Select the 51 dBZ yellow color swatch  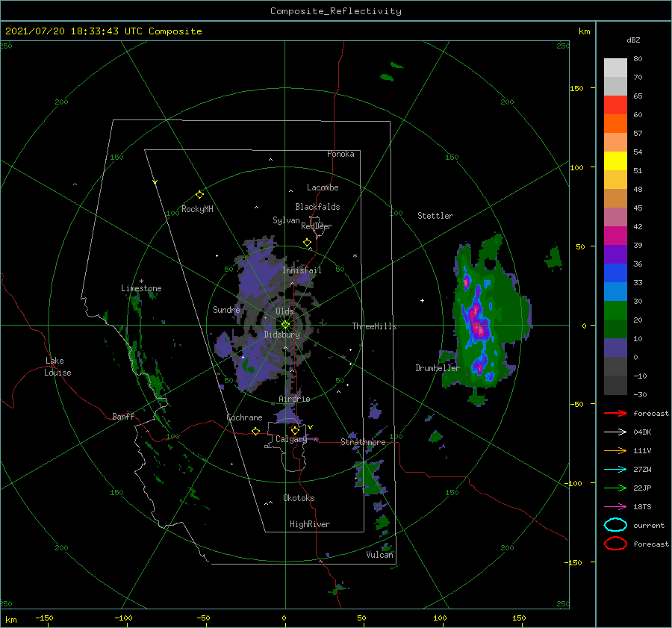[x=615, y=161]
